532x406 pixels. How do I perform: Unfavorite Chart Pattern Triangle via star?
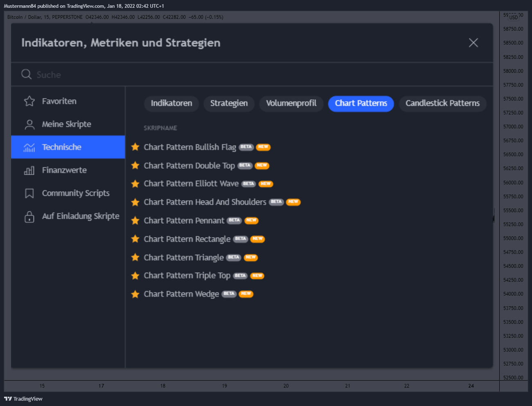click(135, 257)
